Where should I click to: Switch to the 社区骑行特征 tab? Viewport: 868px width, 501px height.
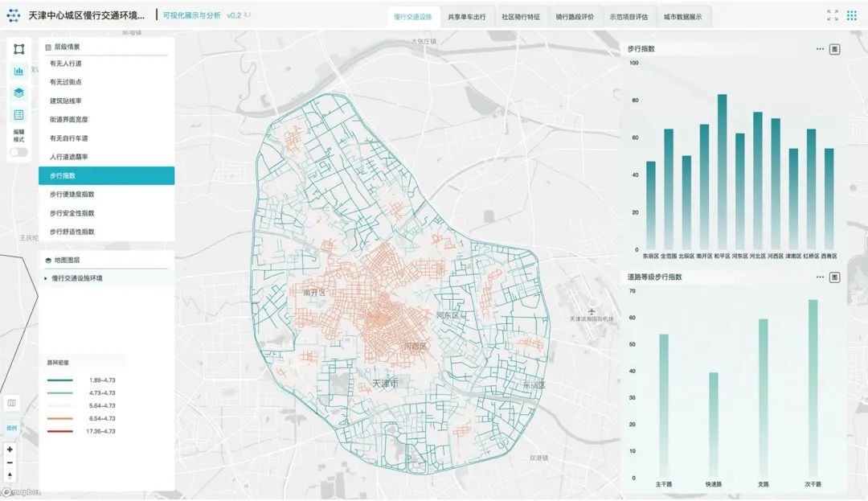click(521, 17)
